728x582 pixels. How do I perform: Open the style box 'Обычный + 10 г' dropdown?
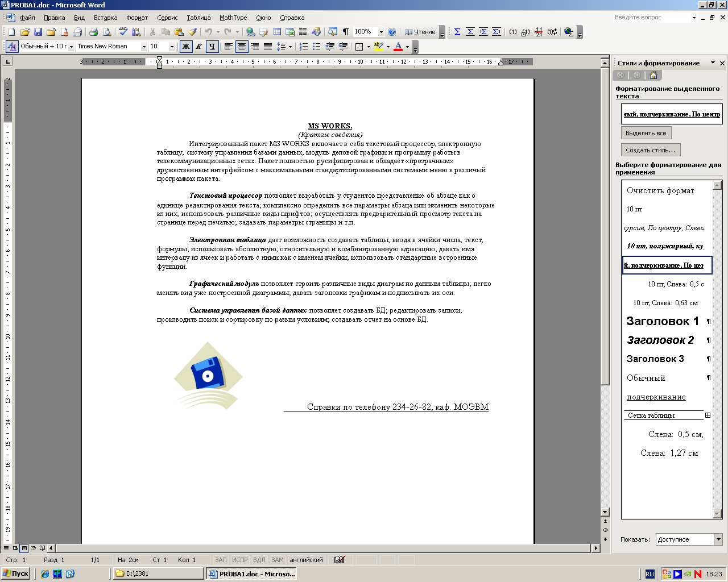click(71, 47)
